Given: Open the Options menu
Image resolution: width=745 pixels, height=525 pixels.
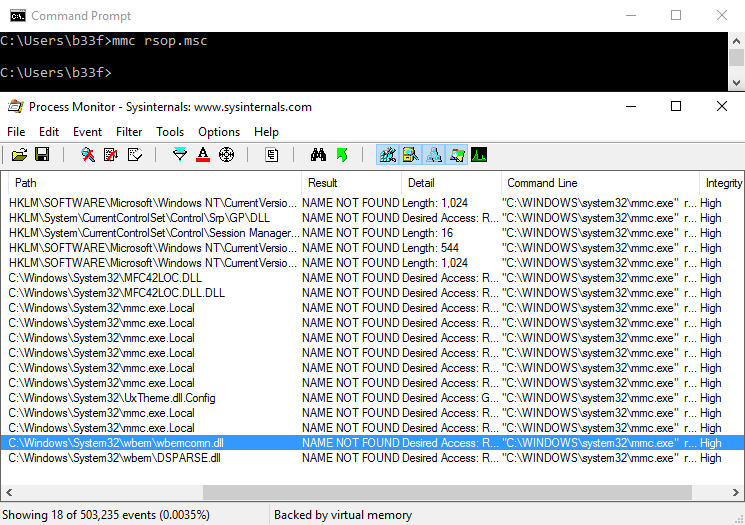Looking at the screenshot, I should (219, 132).
